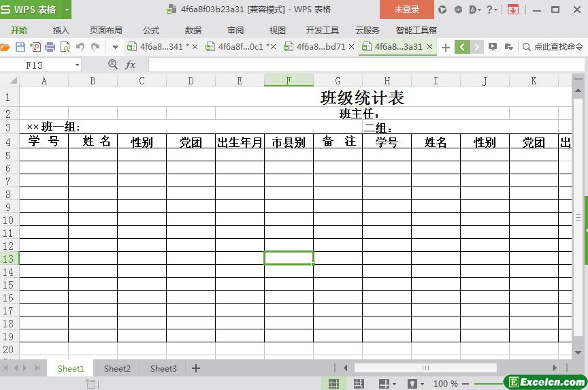Image resolution: width=588 pixels, height=390 pixels.
Task: Click the search magnifier beside Name Box
Action: [112, 65]
